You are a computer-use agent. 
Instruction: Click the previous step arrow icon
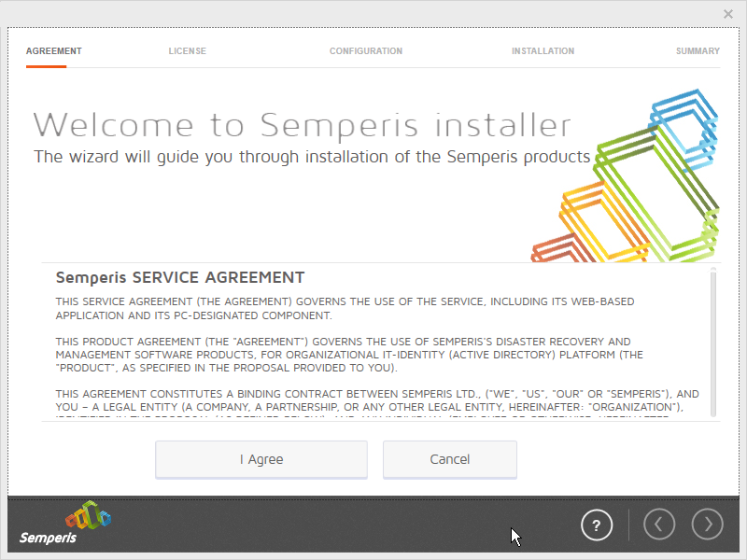pos(658,525)
